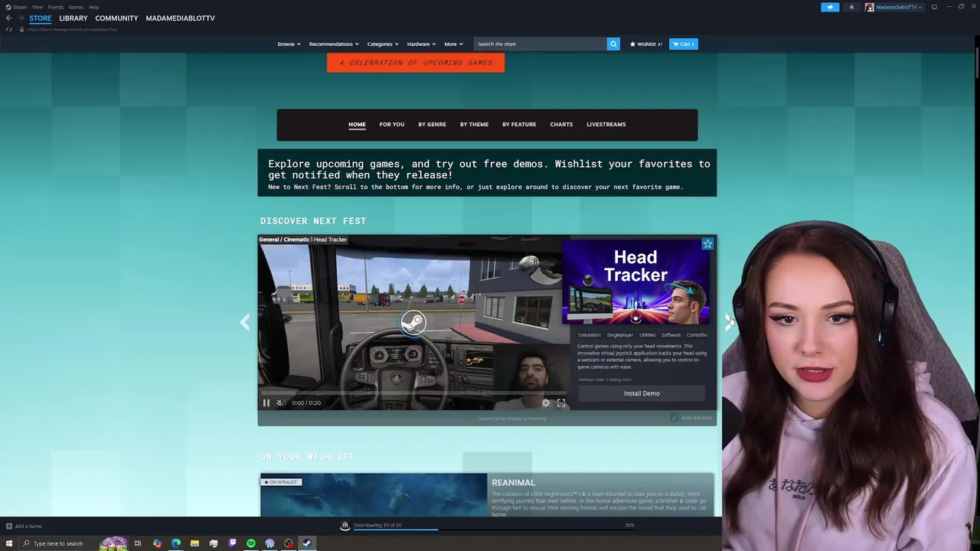Expand the Recommendations dropdown
Viewport: 980px width, 551px height.
(x=334, y=44)
